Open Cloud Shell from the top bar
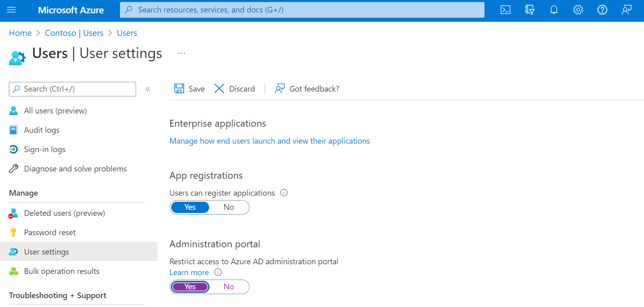The height and width of the screenshot is (307, 644). [506, 10]
